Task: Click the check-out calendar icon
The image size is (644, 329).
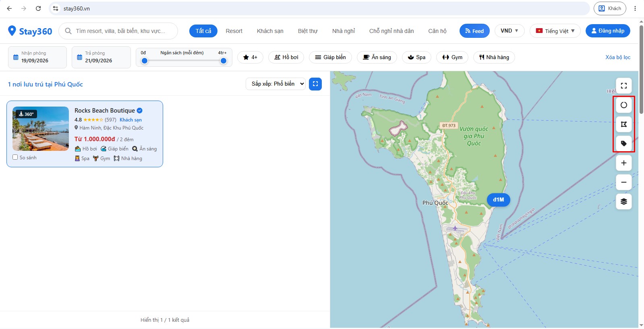Action: 79,57
